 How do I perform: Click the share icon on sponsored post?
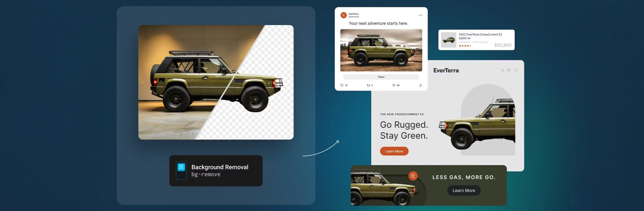pyautogui.click(x=420, y=85)
